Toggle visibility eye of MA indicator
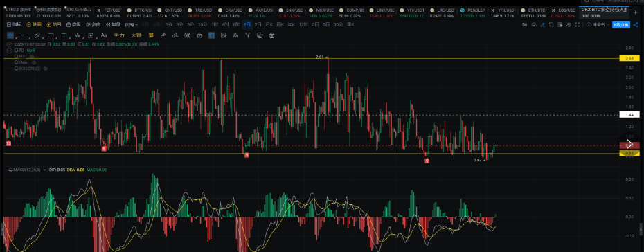This screenshot has height=252, width=644. pyautogui.click(x=32, y=56)
